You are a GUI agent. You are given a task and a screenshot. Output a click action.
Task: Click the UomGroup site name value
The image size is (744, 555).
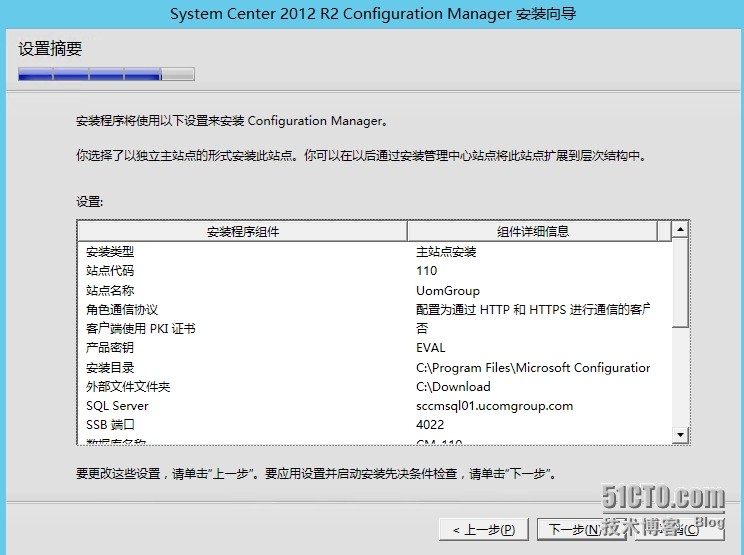coord(448,290)
